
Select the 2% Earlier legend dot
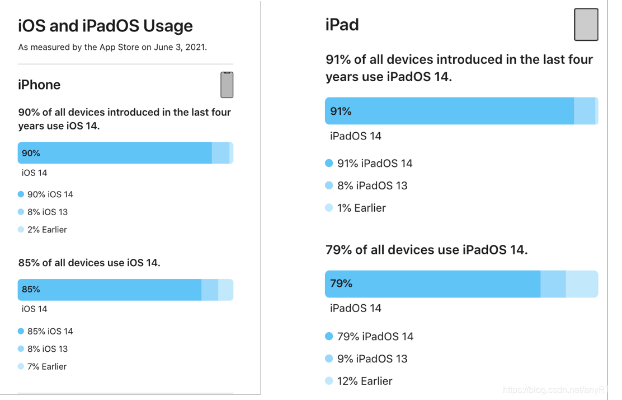21,230
